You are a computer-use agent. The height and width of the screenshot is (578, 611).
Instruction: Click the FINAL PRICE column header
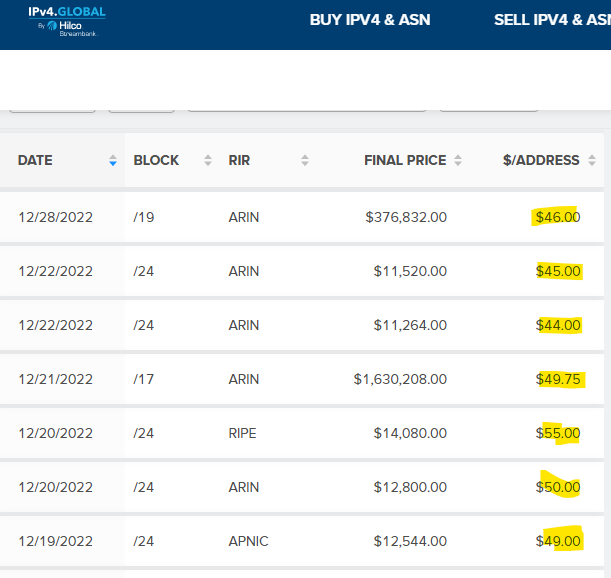point(405,161)
